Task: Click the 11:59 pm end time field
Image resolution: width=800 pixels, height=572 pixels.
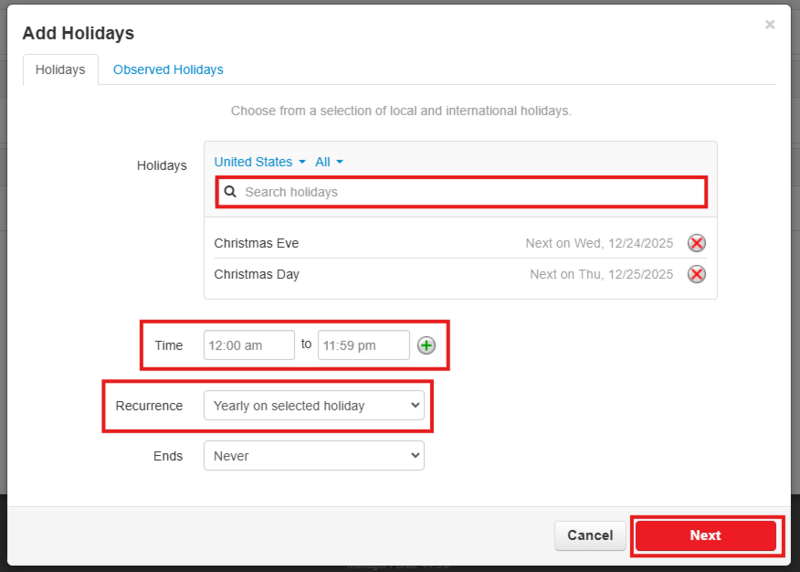Action: (363, 345)
